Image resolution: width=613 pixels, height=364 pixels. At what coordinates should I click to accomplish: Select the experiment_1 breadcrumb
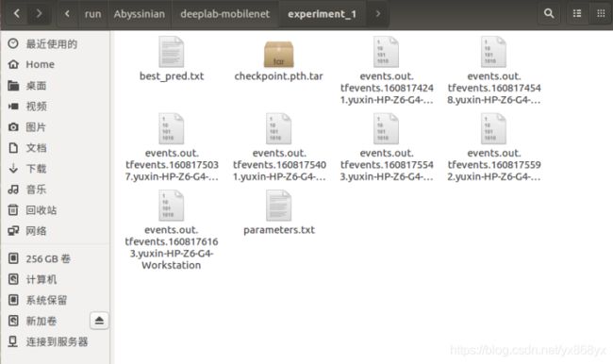coord(322,14)
